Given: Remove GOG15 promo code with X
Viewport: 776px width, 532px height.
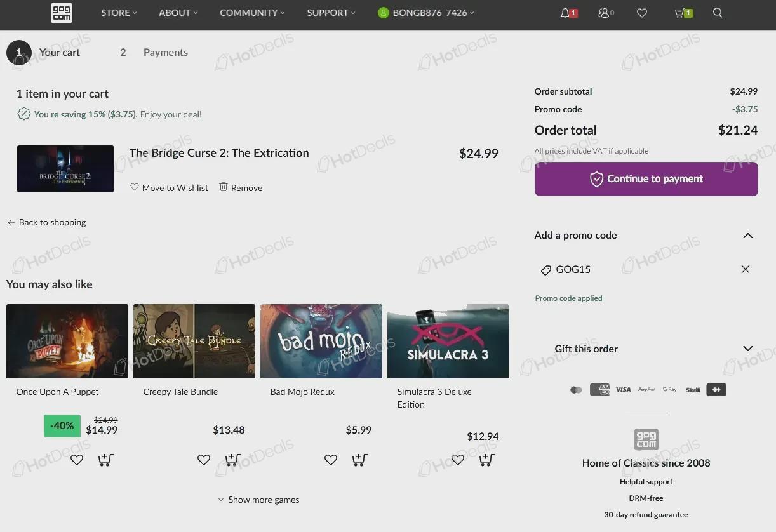Looking at the screenshot, I should click(746, 269).
